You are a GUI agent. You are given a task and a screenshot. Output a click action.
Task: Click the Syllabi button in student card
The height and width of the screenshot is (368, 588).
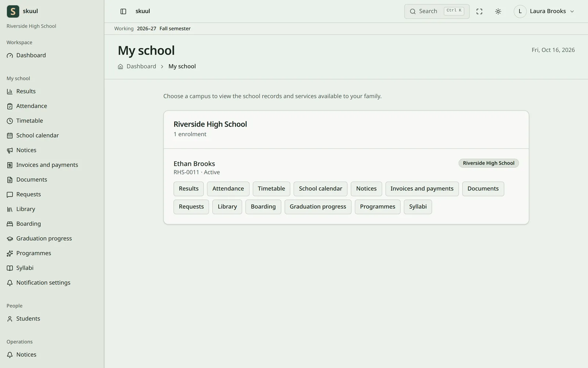pyautogui.click(x=418, y=207)
